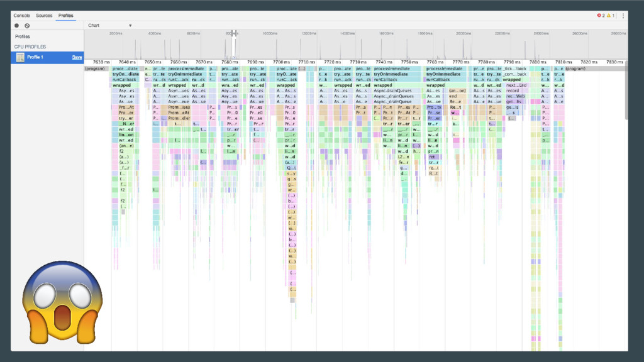Select the leftmost (program) flame chart block
The height and width of the screenshot is (362, 644).
(x=95, y=69)
